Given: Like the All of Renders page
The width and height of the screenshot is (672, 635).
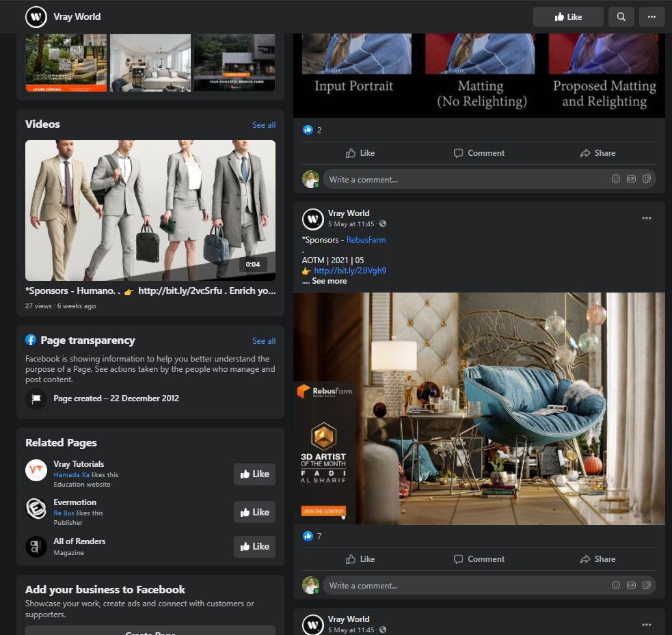Looking at the screenshot, I should click(x=254, y=546).
